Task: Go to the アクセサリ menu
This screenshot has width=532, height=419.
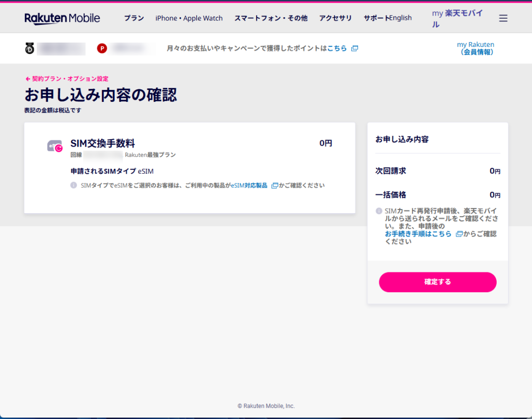Action: [x=335, y=18]
